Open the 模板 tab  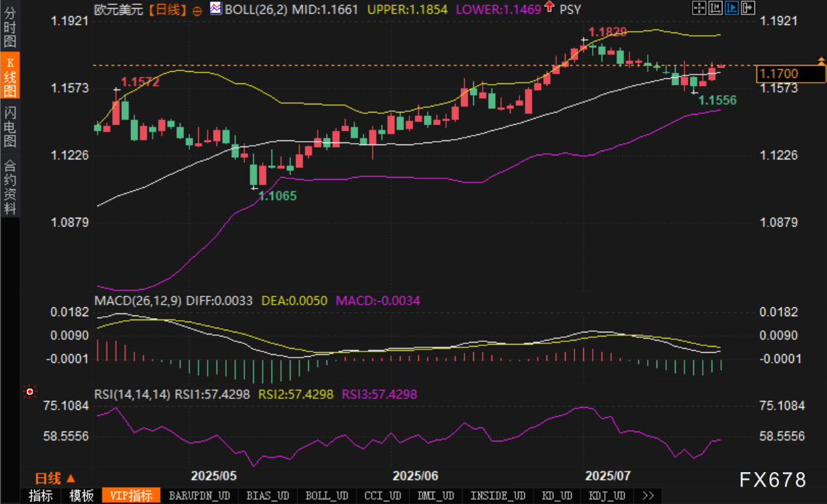81,496
